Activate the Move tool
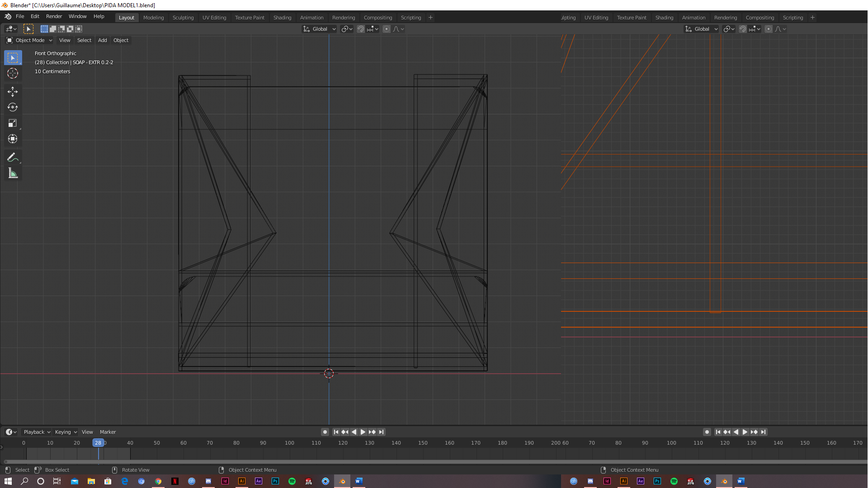This screenshot has height=488, width=868. 13,92
